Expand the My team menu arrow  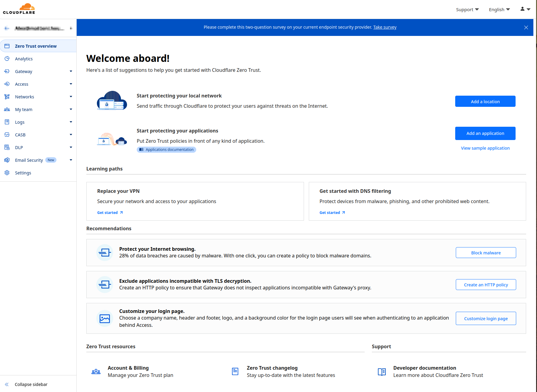pos(71,109)
